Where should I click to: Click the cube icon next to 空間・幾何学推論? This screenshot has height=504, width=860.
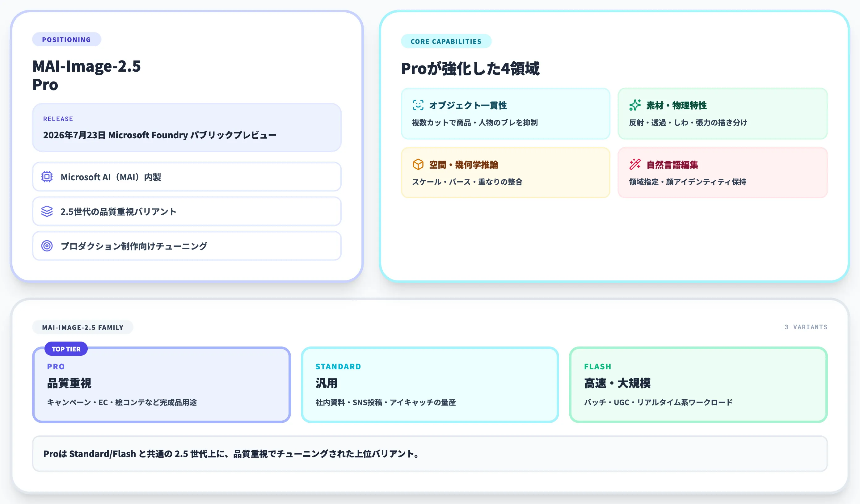coord(418,165)
